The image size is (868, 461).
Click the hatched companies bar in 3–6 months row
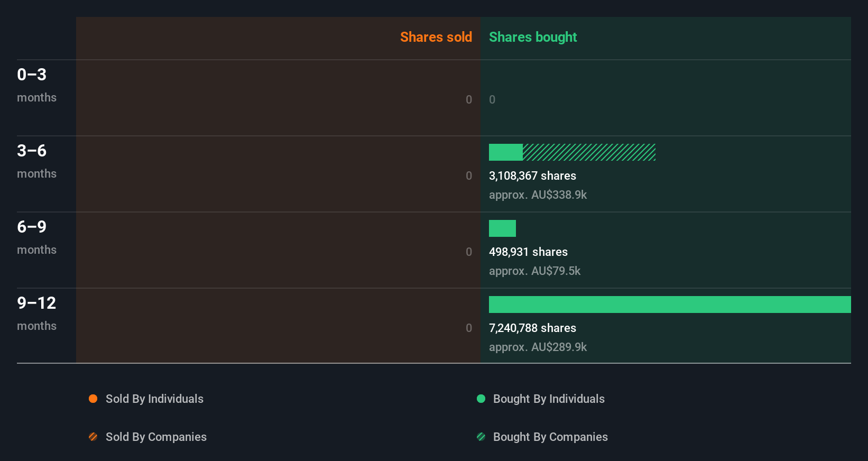589,152
